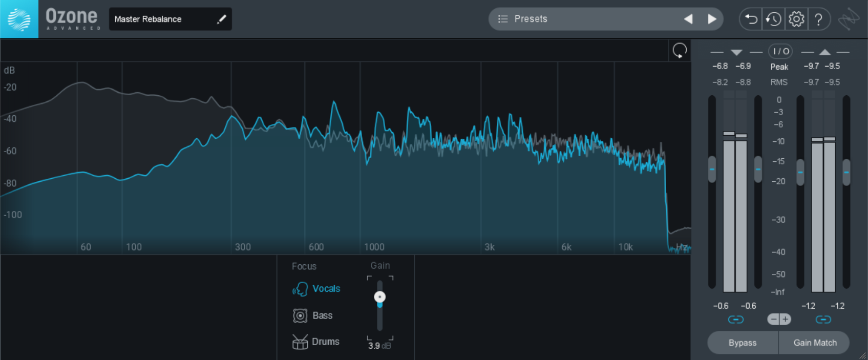Reset the spectrum analyzer circular arrow
This screenshot has width=868, height=360.
[x=680, y=51]
